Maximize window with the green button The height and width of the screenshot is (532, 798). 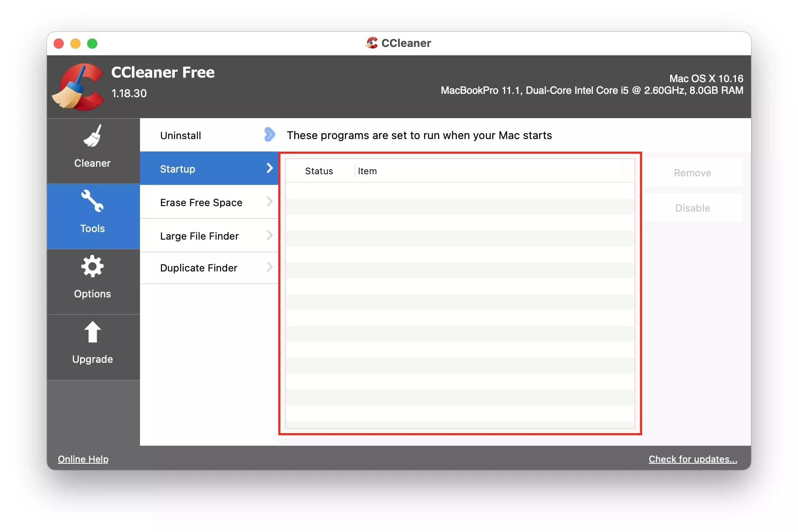(x=92, y=44)
